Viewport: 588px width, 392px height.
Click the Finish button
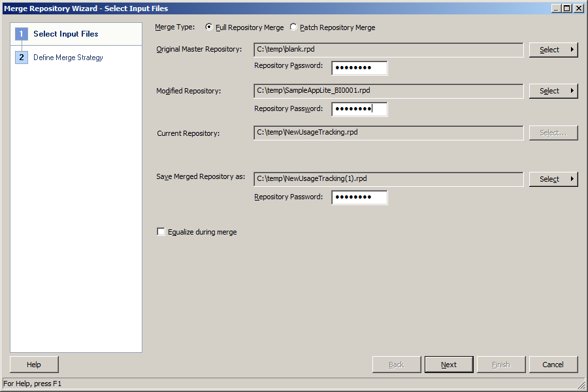tap(501, 365)
